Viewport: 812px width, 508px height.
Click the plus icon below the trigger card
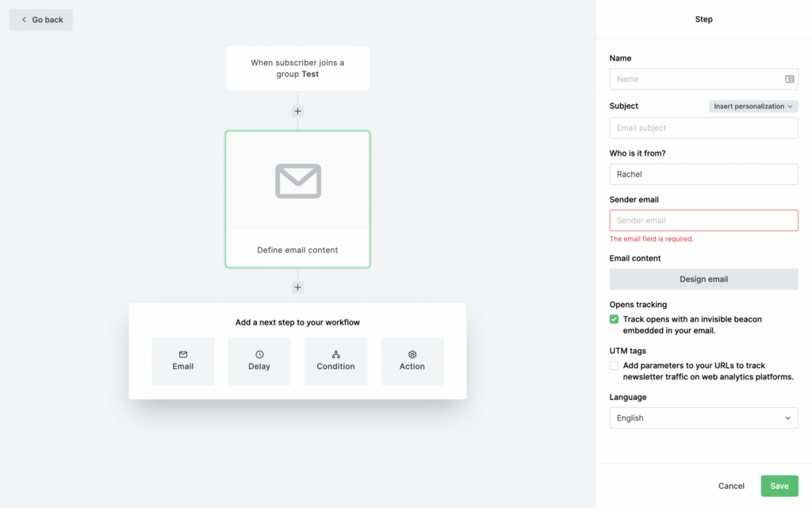pyautogui.click(x=298, y=111)
